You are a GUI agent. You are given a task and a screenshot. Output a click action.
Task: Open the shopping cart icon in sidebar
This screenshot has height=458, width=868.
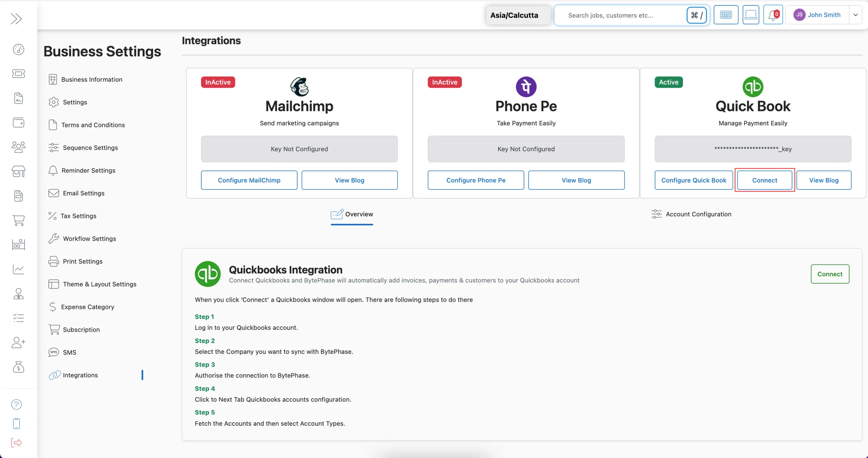click(18, 220)
